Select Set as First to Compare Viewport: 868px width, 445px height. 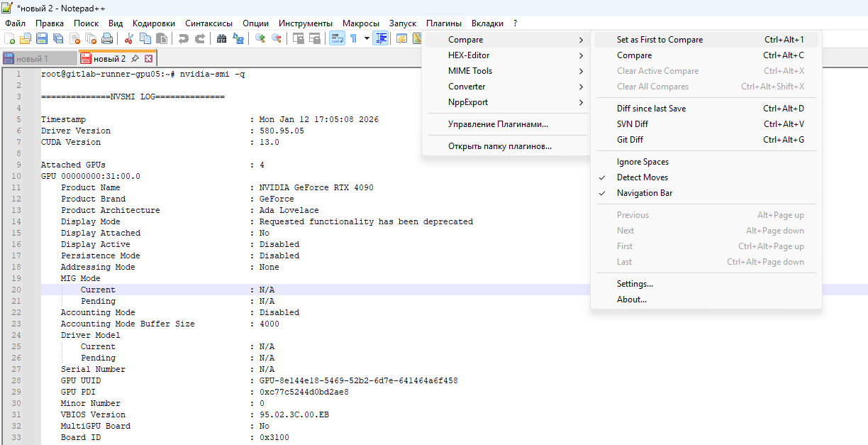[660, 40]
